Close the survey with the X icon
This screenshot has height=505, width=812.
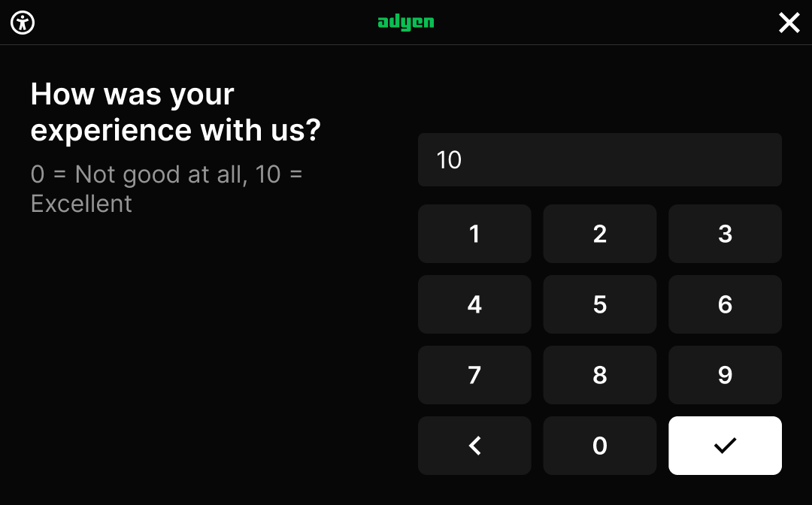pos(789,23)
